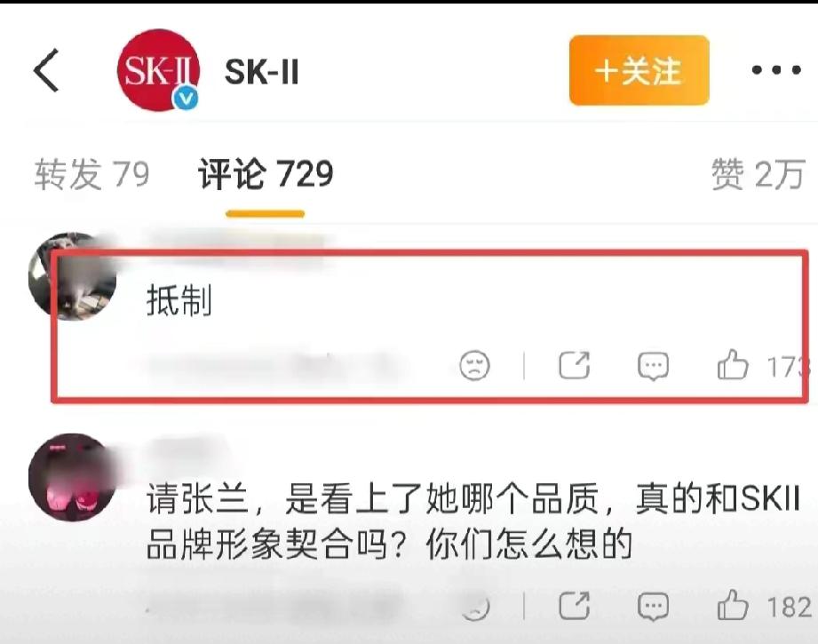The height and width of the screenshot is (644, 818).
Task: Like the 抵制 comment
Action: click(x=733, y=364)
